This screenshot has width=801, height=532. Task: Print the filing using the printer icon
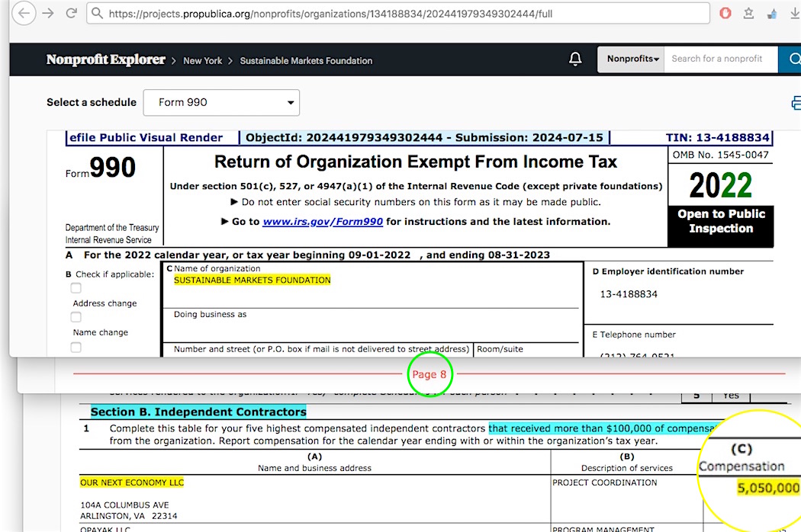(x=796, y=102)
